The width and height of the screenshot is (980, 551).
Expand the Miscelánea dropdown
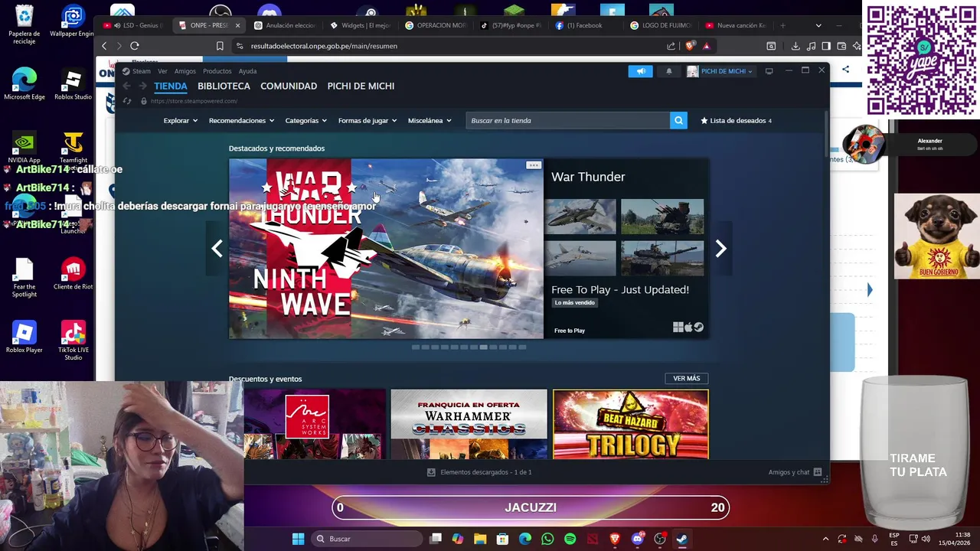click(x=430, y=120)
